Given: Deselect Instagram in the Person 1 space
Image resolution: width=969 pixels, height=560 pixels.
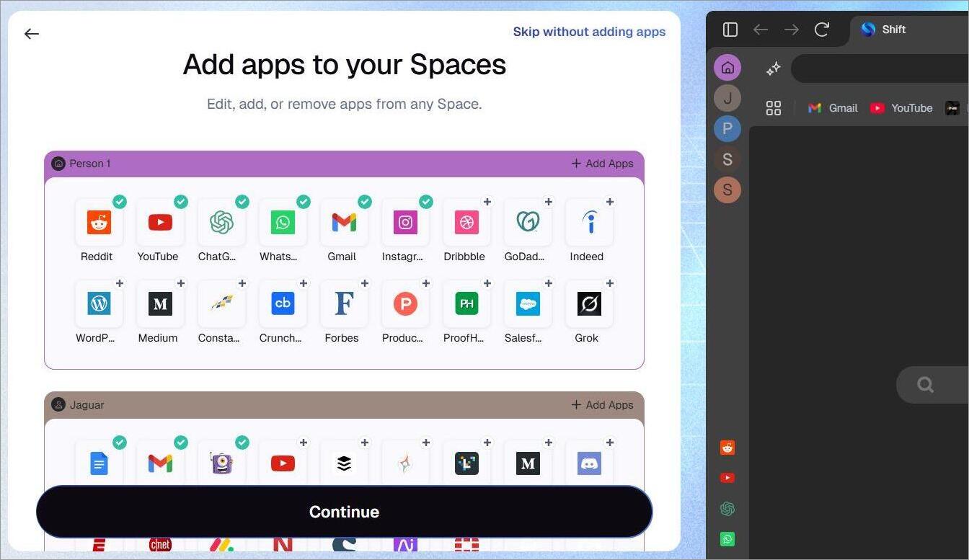Looking at the screenshot, I should (x=426, y=202).
